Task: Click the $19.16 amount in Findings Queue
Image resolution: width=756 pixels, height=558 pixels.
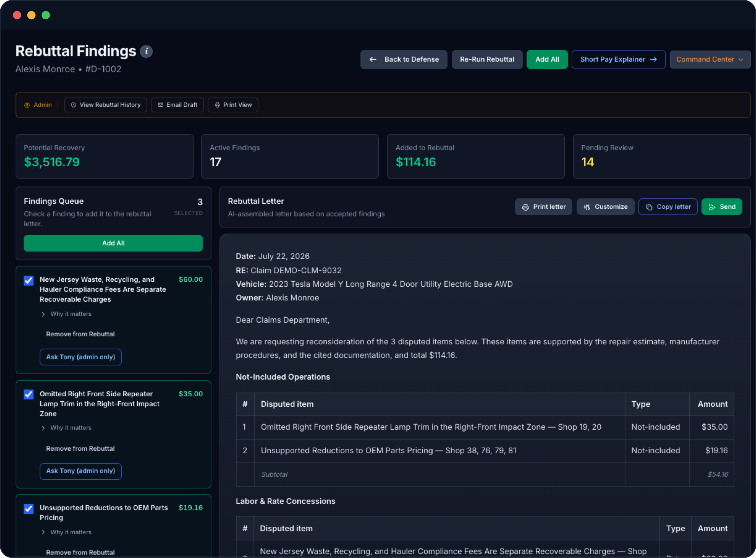Action: 191,508
